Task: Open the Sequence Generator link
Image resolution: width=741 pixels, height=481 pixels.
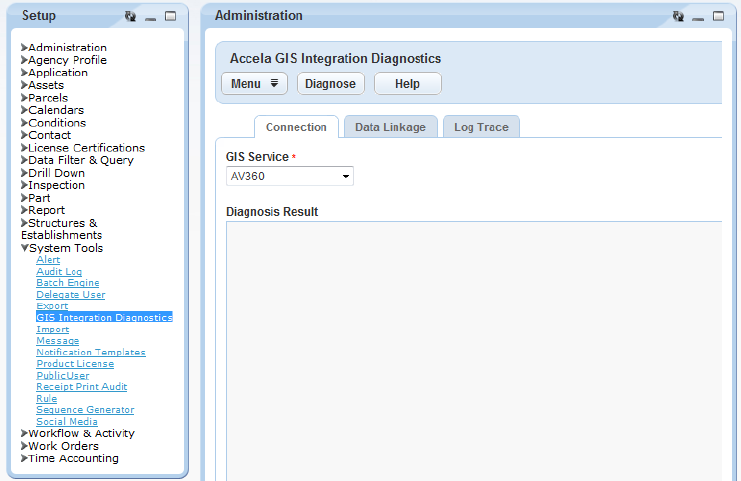Action: pos(85,410)
